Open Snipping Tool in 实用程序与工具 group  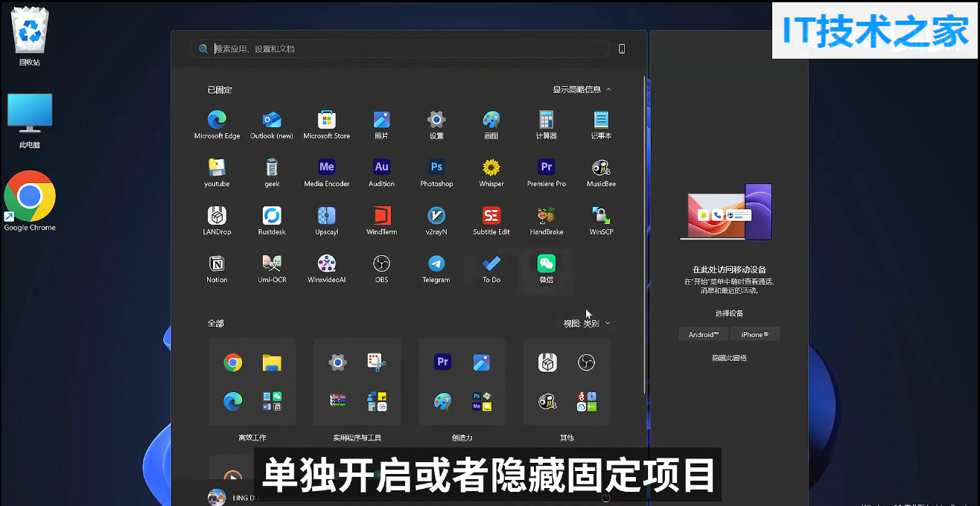point(377,362)
